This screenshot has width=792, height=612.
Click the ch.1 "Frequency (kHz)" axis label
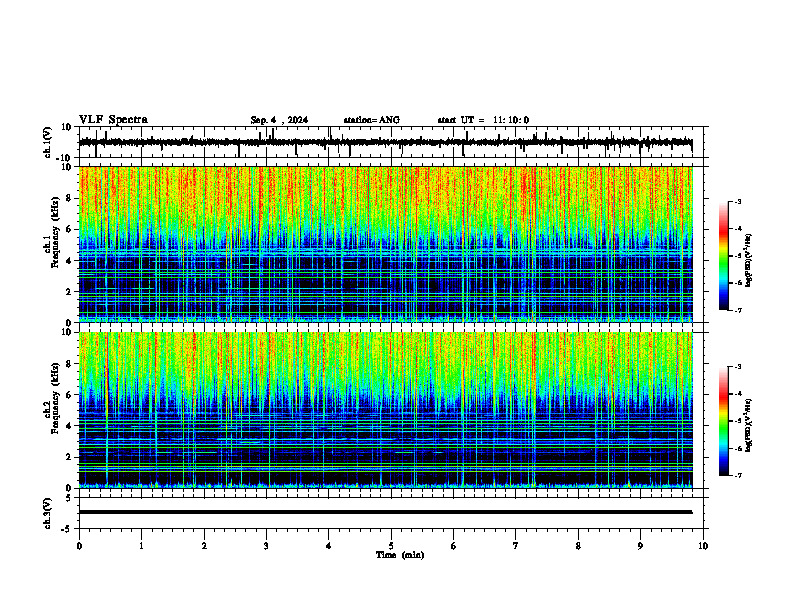pyautogui.click(x=55, y=233)
